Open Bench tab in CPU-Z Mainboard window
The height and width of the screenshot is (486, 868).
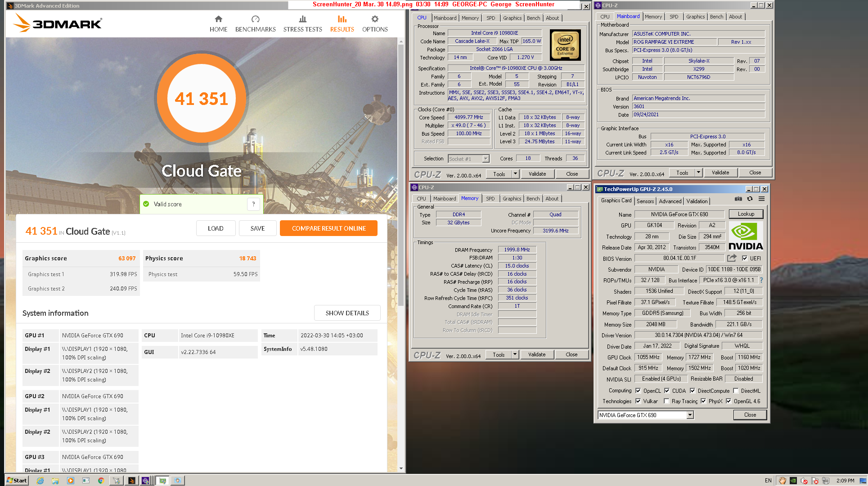pos(716,17)
